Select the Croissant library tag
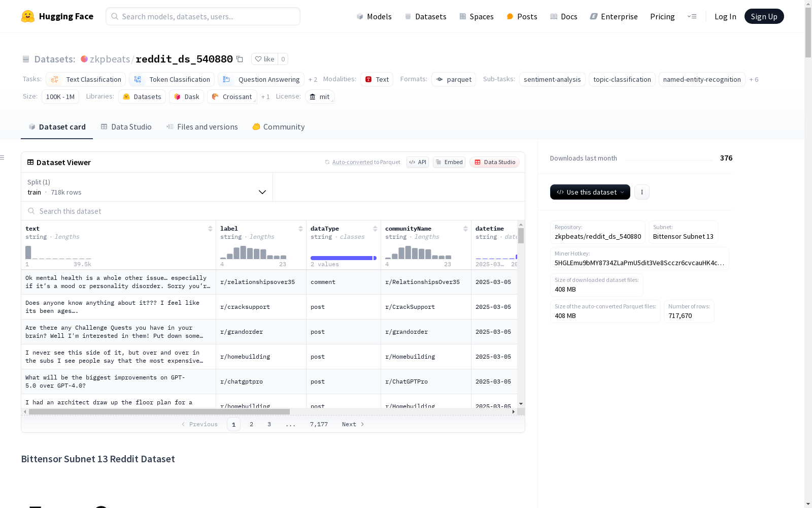The width and height of the screenshot is (812, 508). coord(232,97)
